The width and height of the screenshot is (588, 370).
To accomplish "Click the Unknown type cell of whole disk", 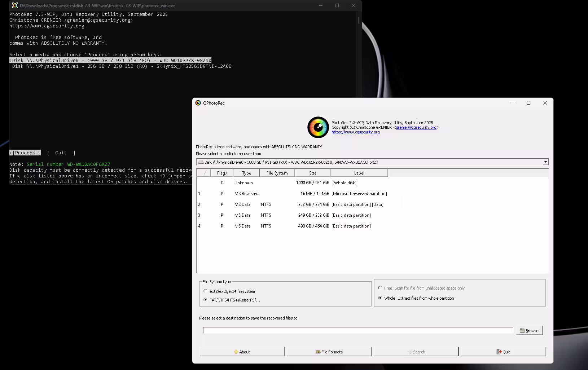I will tap(243, 183).
